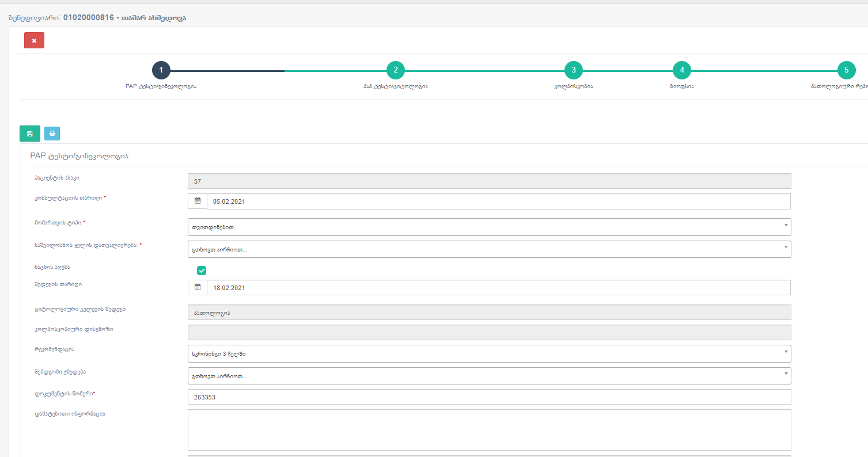Toggle the ნაცხის აღება checkbox
This screenshot has height=457, width=868.
[202, 271]
